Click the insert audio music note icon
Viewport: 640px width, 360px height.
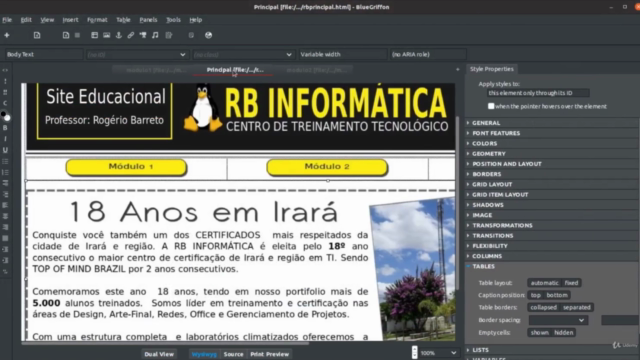[155, 36]
